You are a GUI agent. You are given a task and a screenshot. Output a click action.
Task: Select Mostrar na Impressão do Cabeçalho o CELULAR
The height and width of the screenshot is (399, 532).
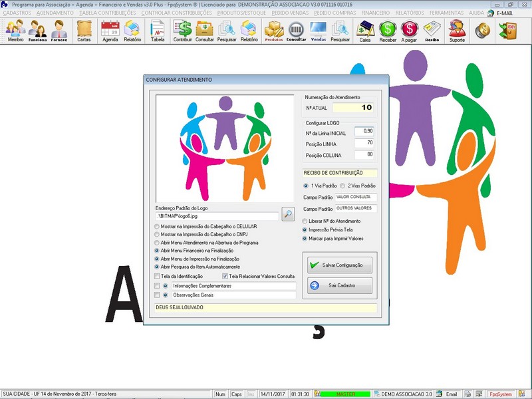157,226
